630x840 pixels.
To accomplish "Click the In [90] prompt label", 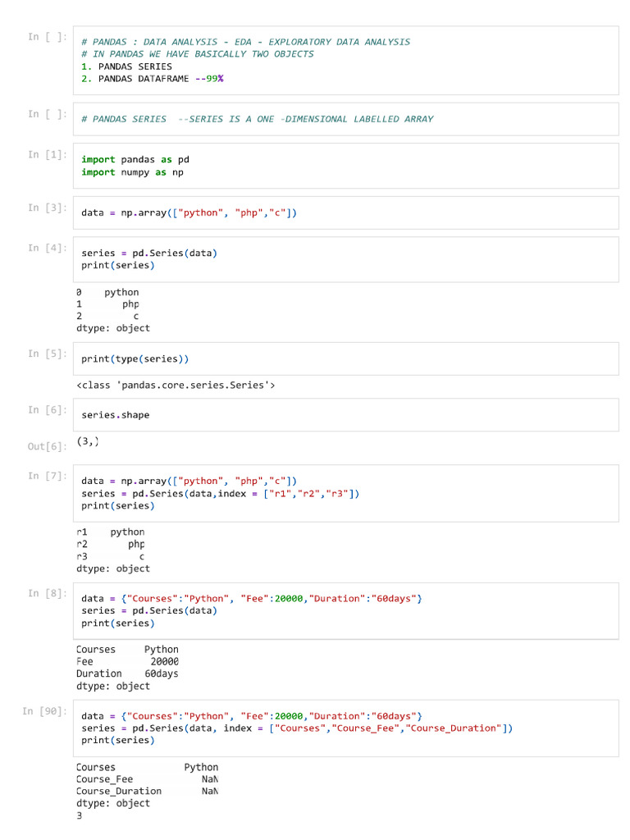I will point(45,711).
